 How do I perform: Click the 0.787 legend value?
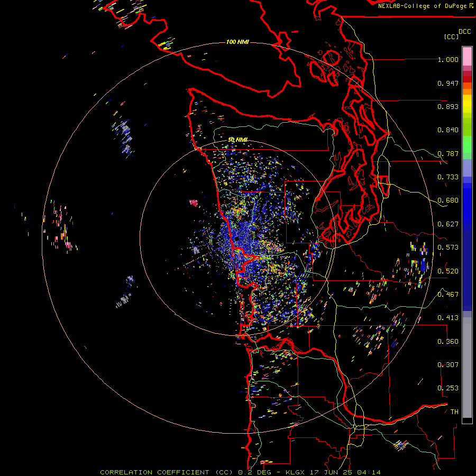pyautogui.click(x=448, y=153)
